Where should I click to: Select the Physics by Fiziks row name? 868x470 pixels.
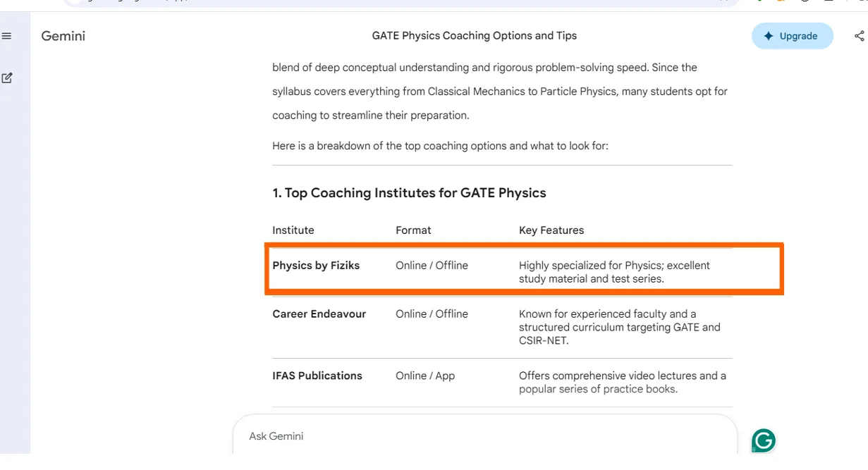tap(316, 266)
